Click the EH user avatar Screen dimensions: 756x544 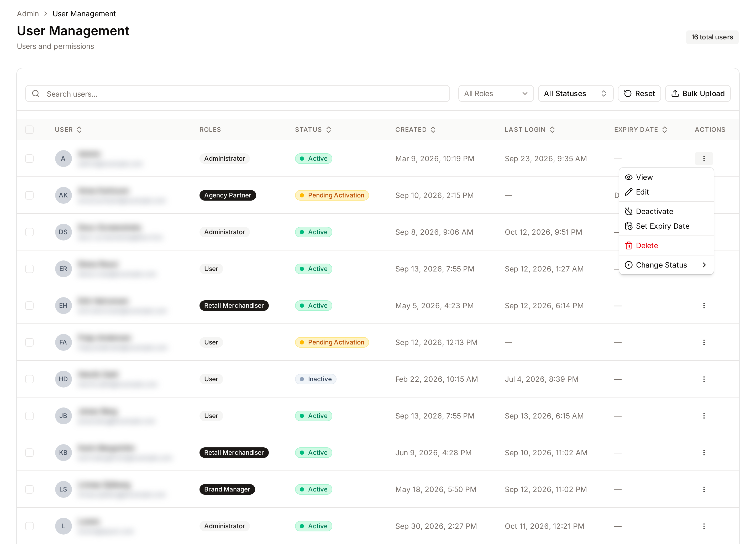[63, 305]
